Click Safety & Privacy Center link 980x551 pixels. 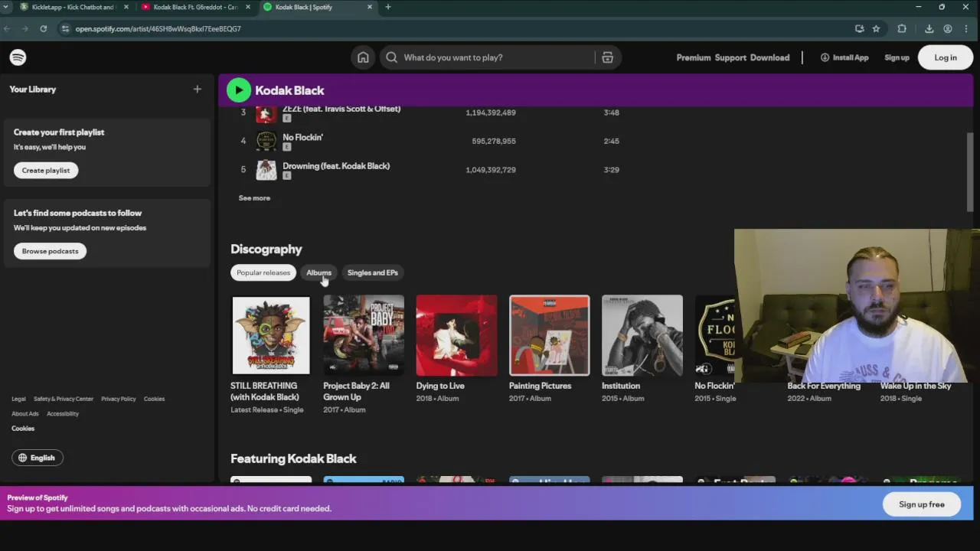[x=64, y=399]
